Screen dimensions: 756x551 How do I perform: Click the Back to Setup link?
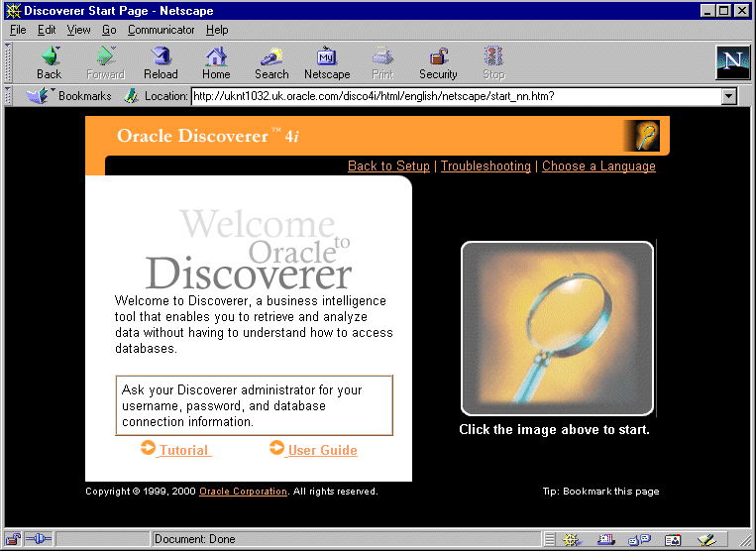[x=388, y=166]
